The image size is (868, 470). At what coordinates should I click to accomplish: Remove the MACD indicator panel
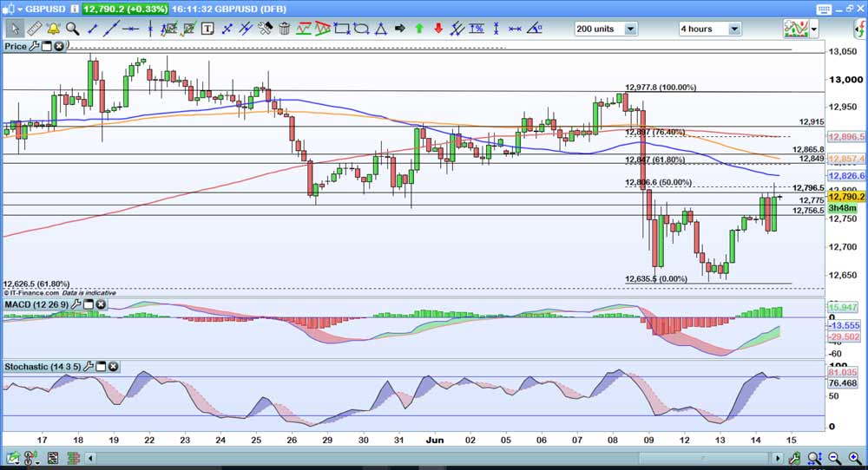[x=100, y=304]
